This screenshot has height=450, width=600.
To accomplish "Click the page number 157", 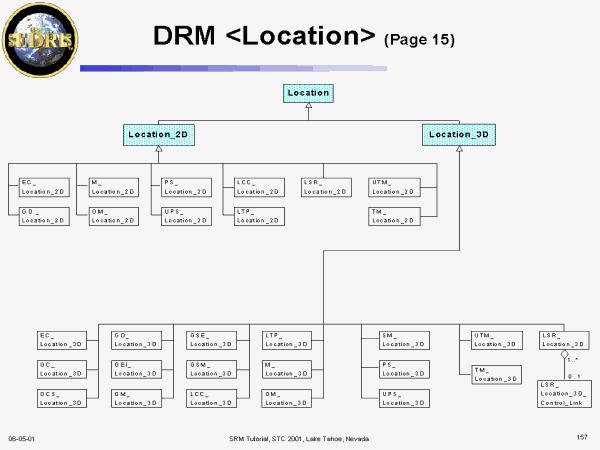I will tap(582, 438).
